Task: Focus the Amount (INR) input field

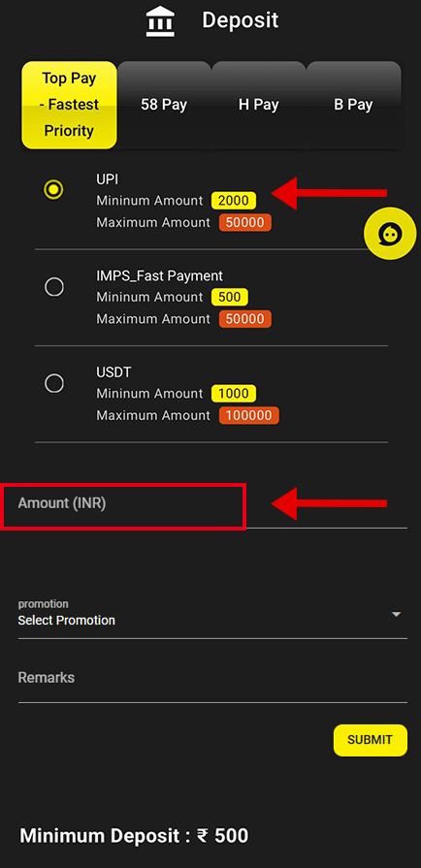Action: click(x=212, y=506)
